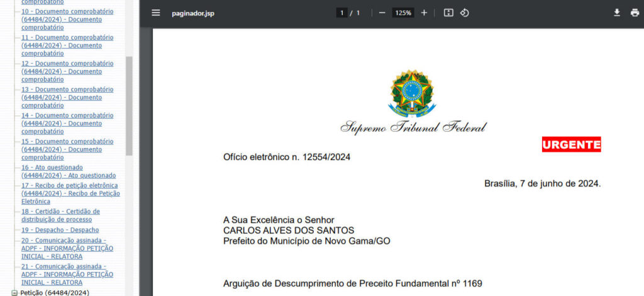This screenshot has width=644, height=296.
Task: Click the fit to page icon
Action: (x=448, y=13)
